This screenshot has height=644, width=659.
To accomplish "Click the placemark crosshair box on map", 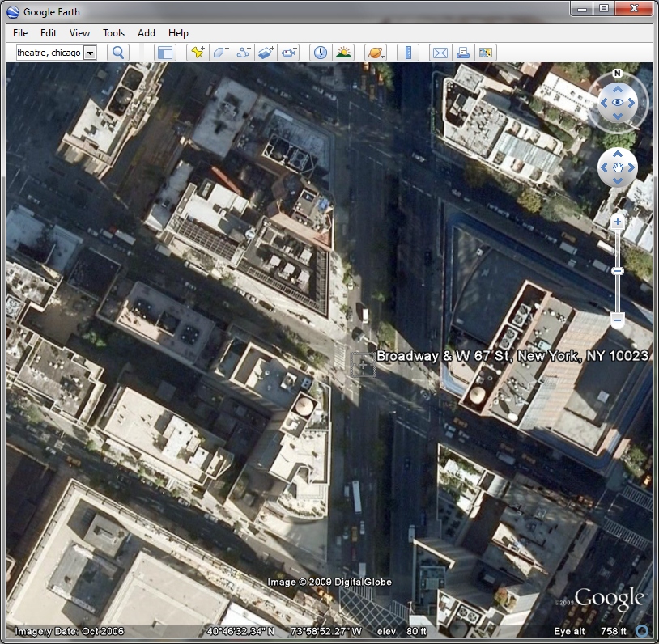I will (363, 365).
